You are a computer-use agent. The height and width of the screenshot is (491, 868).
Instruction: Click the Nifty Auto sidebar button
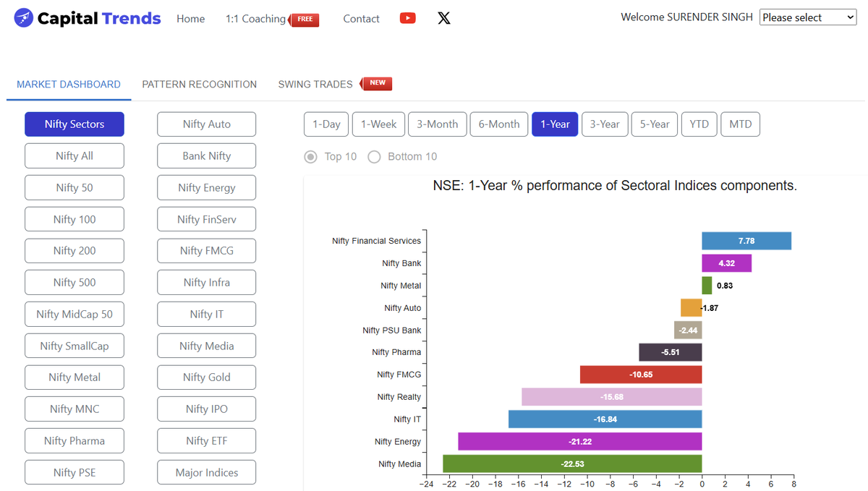click(207, 124)
